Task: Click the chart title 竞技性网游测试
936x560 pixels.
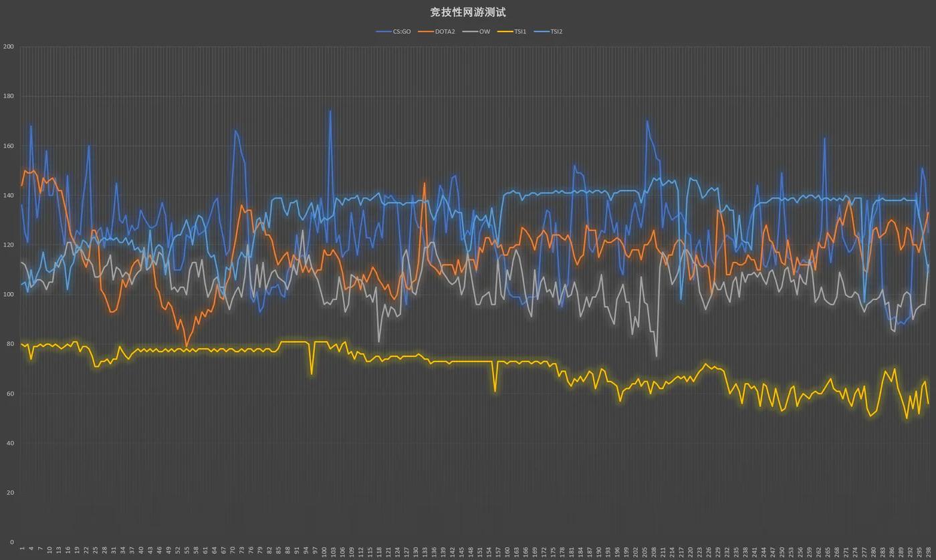Action: (x=468, y=12)
